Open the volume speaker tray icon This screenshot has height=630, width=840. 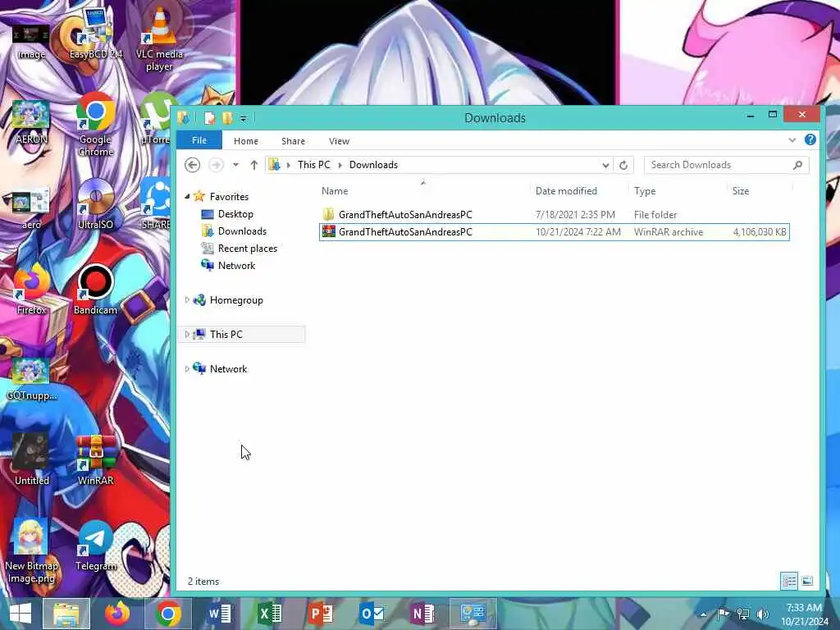(762, 614)
